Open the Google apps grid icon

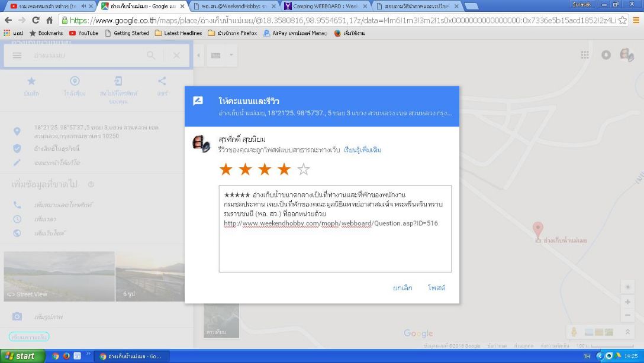pyautogui.click(x=585, y=54)
